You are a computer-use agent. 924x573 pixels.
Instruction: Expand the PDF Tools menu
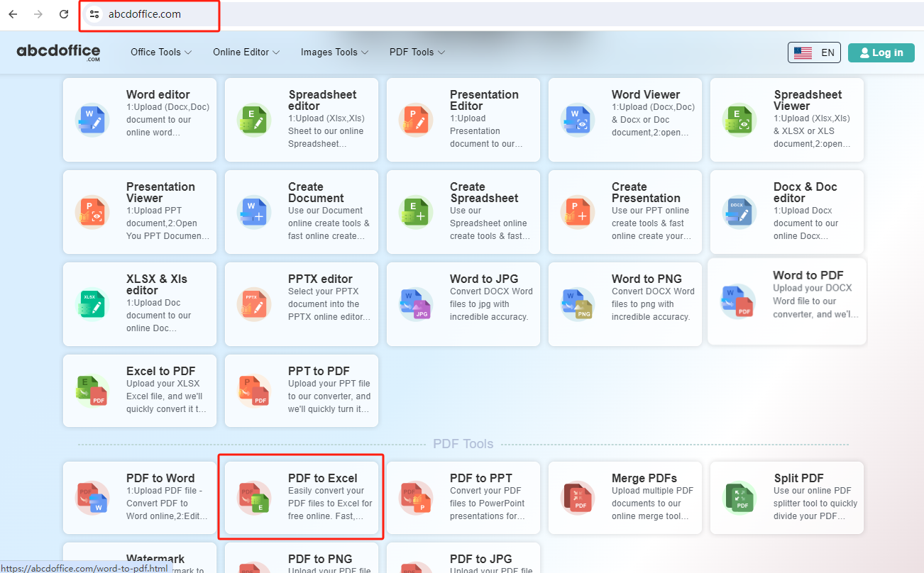[x=417, y=52]
